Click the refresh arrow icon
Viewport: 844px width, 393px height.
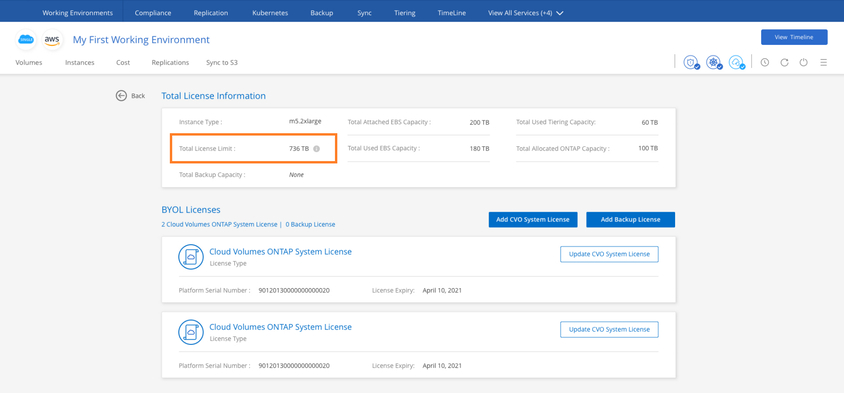[784, 62]
